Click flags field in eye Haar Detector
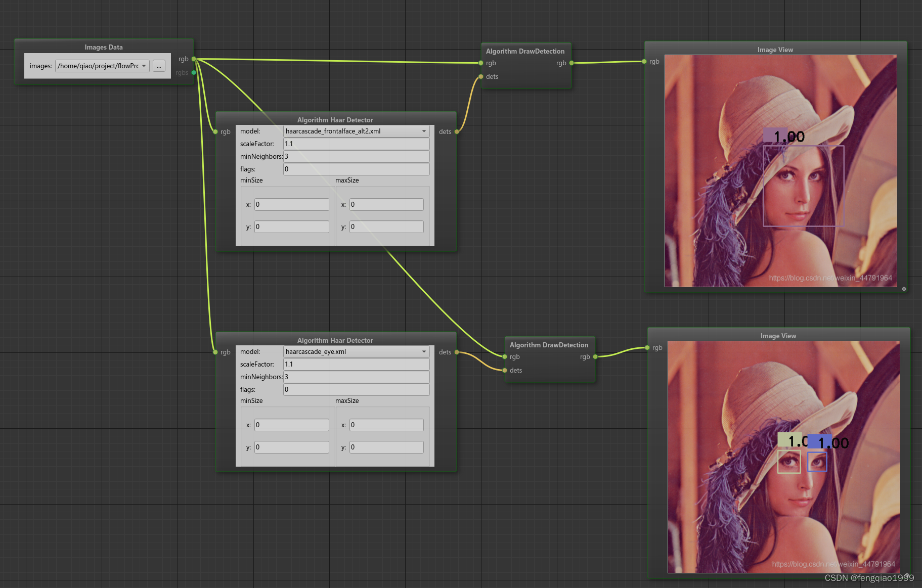922x588 pixels. [x=356, y=389]
